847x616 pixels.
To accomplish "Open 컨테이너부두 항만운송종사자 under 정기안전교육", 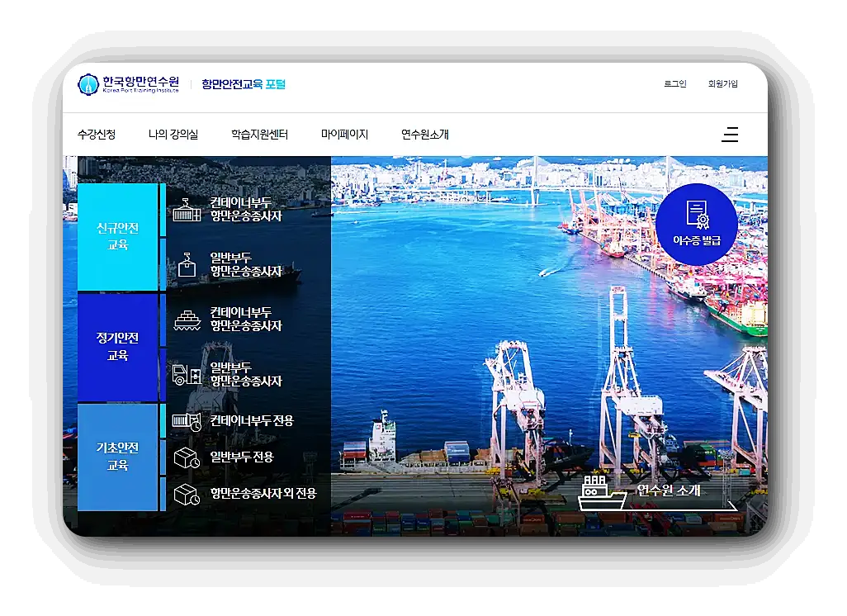I will (x=246, y=320).
